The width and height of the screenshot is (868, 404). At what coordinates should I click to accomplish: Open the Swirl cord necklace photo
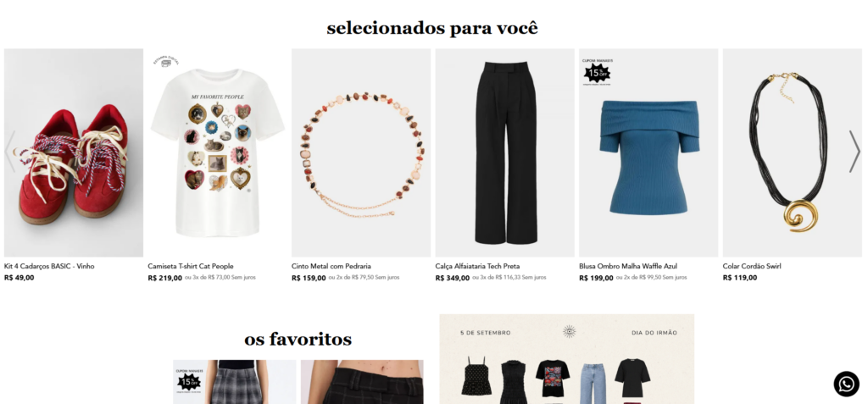point(793,152)
